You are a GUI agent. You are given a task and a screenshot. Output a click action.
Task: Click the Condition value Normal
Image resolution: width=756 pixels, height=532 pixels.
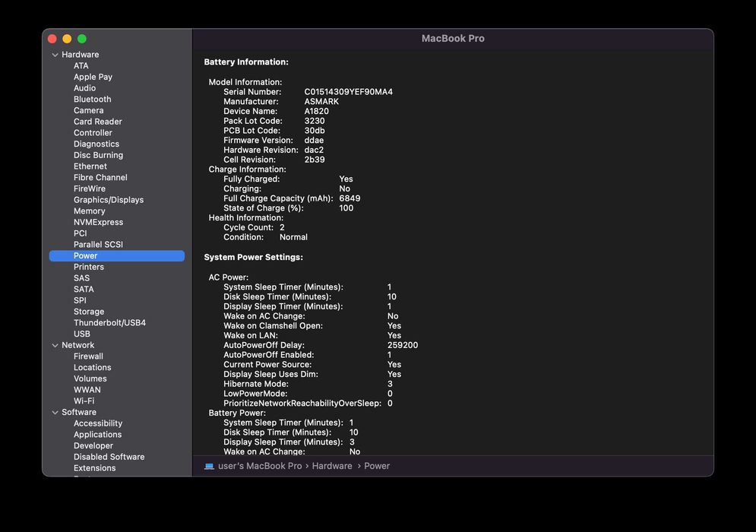pyautogui.click(x=293, y=237)
